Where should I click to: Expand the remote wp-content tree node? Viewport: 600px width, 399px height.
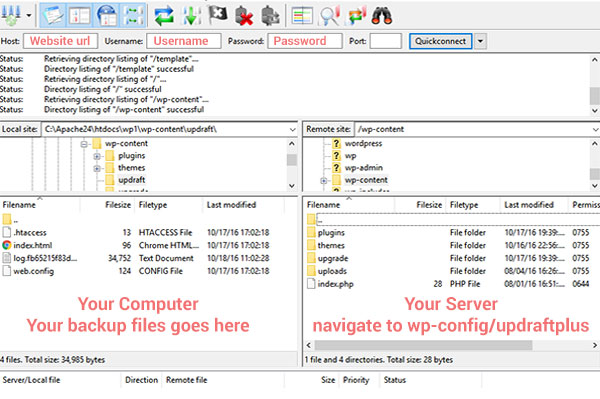click(x=324, y=181)
